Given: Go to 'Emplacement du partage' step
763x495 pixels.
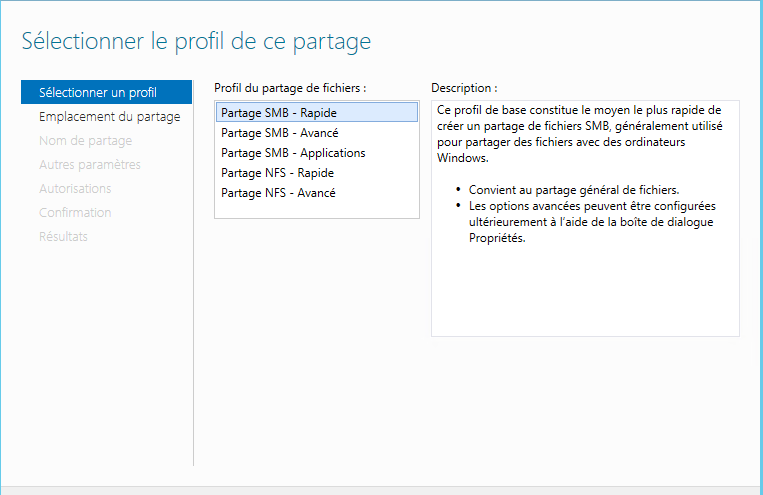Looking at the screenshot, I should [x=109, y=116].
